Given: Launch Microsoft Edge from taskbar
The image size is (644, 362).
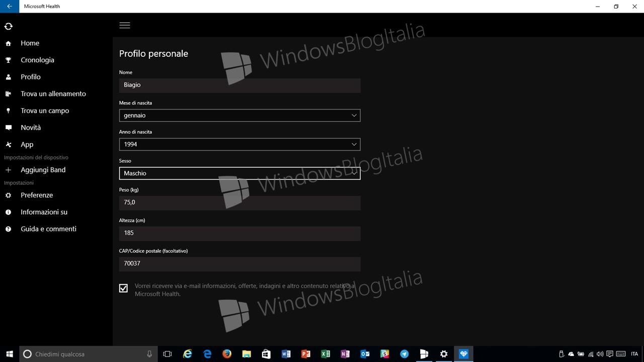Looking at the screenshot, I should (207, 354).
